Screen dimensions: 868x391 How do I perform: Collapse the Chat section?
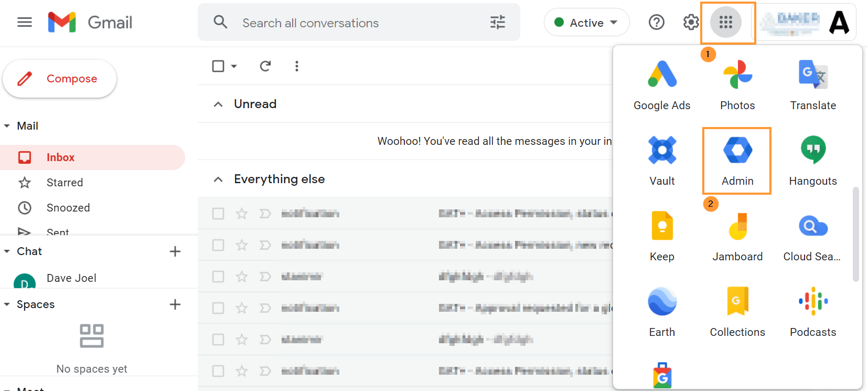(x=7, y=251)
